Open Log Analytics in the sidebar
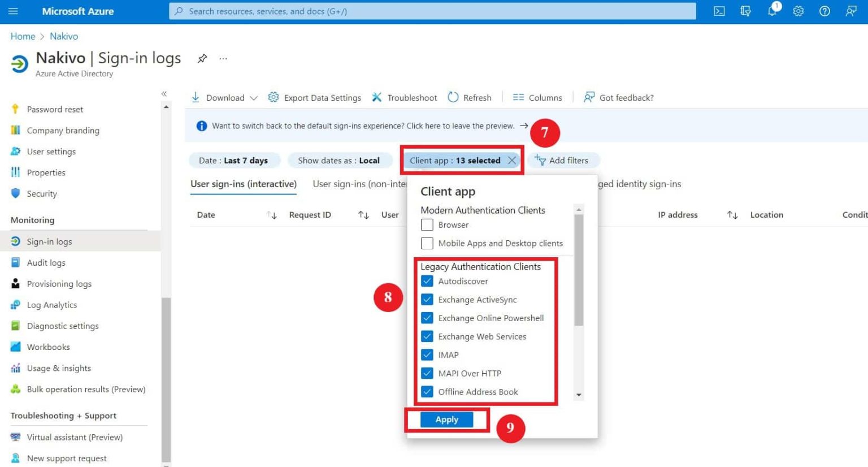 pyautogui.click(x=52, y=305)
